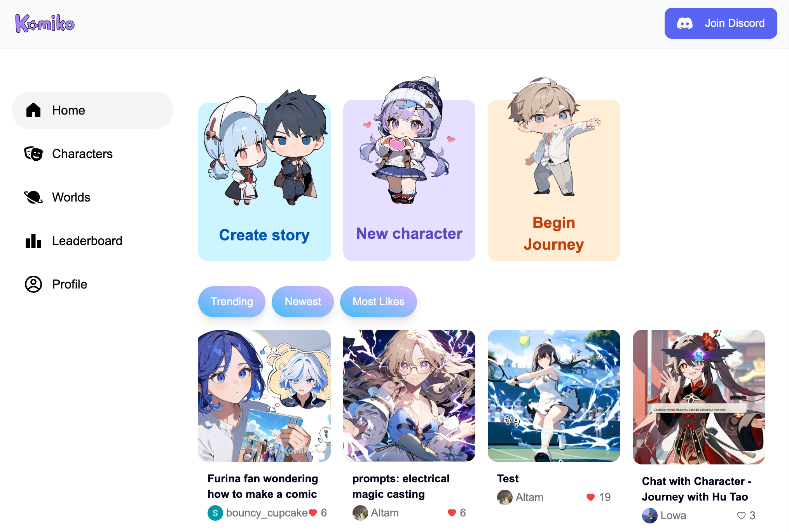Select the Most Likes filter tab
789x532 pixels.
pos(379,302)
